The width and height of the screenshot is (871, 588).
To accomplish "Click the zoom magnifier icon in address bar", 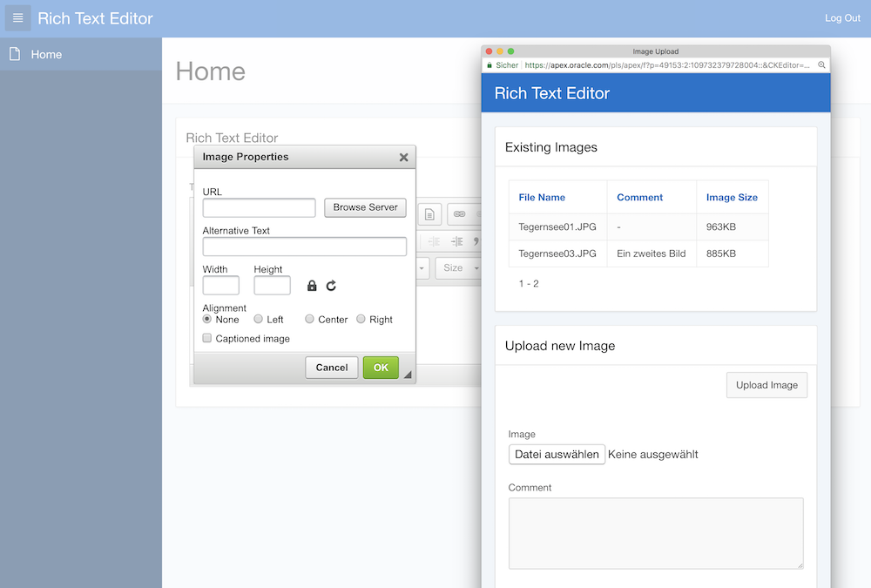I will [x=821, y=65].
